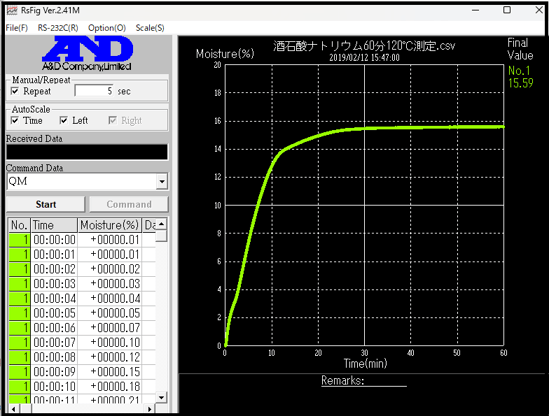Click the green No. cell for row 00:00:09
Image resolution: width=549 pixels, height=416 pixels.
(19, 372)
